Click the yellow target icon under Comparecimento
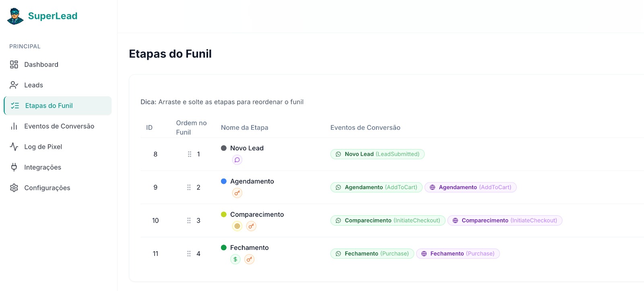 click(237, 226)
